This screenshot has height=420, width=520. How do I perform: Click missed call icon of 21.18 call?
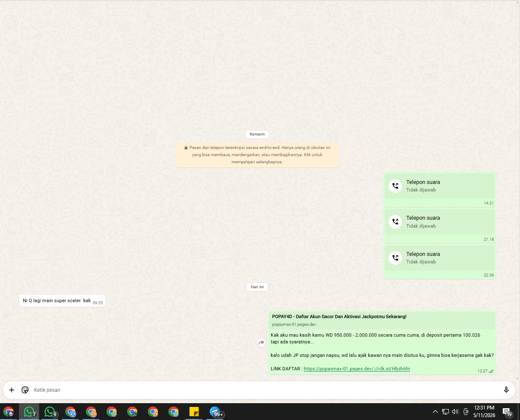tap(395, 221)
